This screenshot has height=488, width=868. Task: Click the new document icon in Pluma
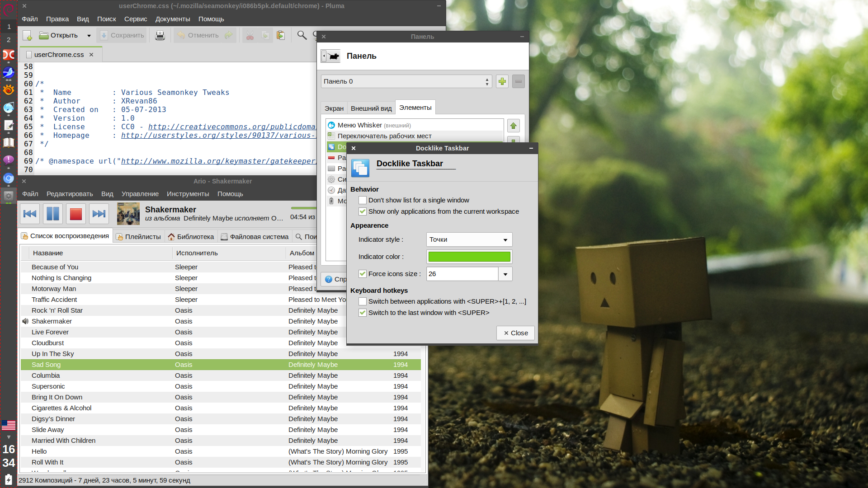(x=27, y=35)
